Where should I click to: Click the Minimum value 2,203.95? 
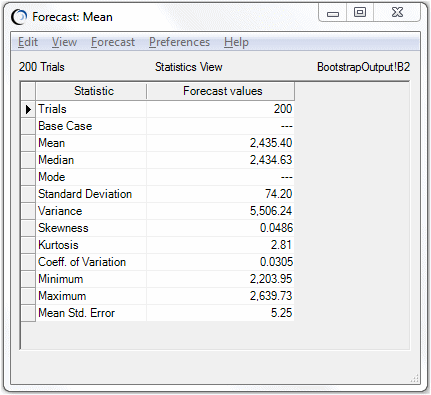tap(271, 279)
